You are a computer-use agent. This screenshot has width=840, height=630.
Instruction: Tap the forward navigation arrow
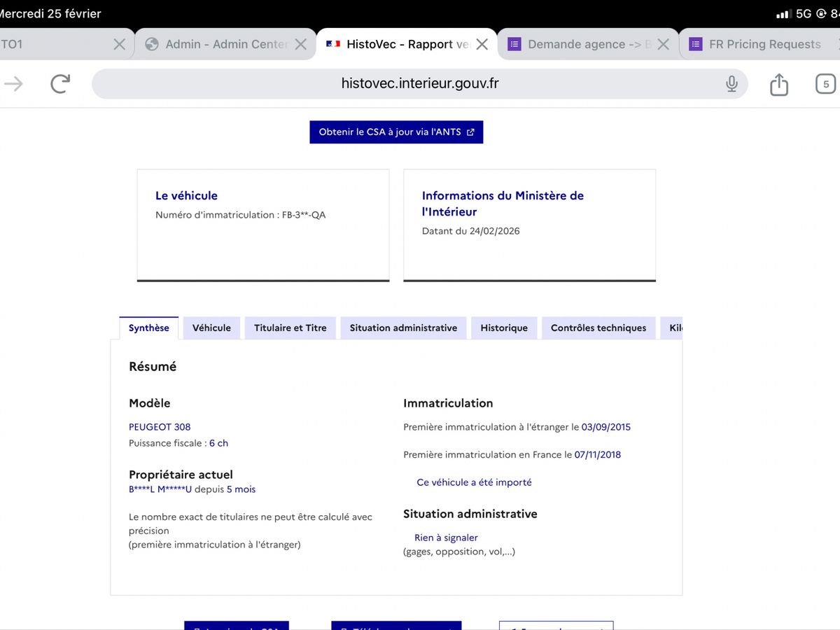(14, 84)
